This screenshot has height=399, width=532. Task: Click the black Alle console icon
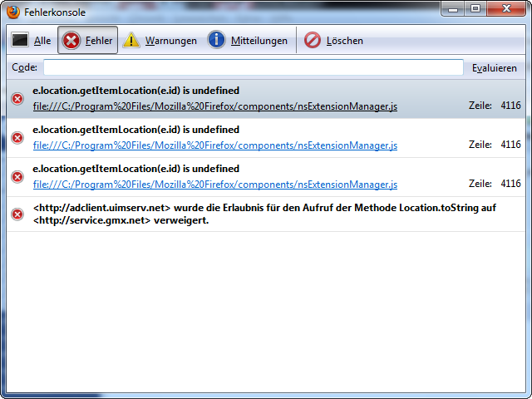pyautogui.click(x=20, y=40)
